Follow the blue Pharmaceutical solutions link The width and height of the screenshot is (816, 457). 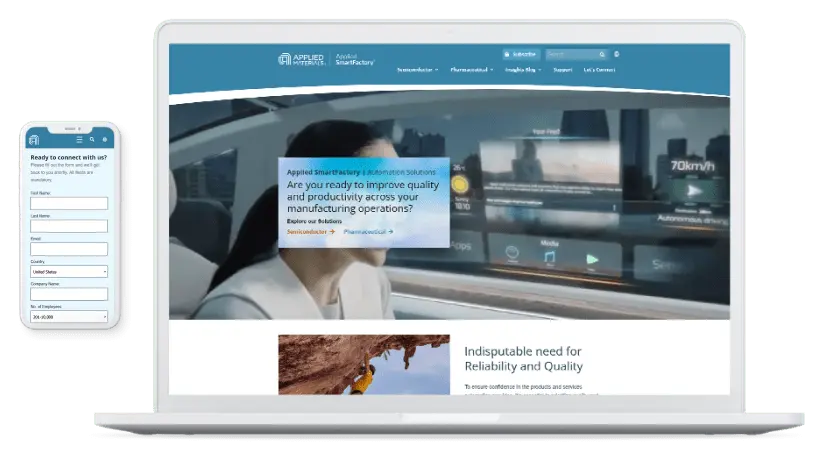368,232
